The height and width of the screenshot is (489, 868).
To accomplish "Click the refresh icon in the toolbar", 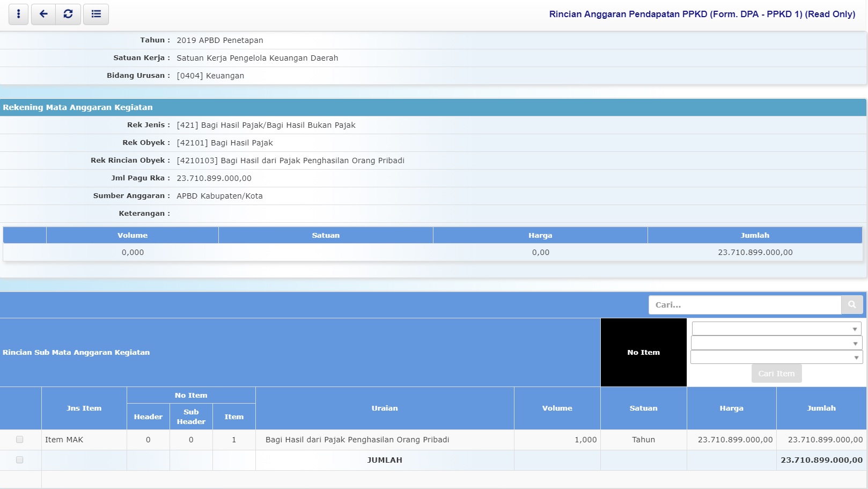I will click(x=68, y=14).
